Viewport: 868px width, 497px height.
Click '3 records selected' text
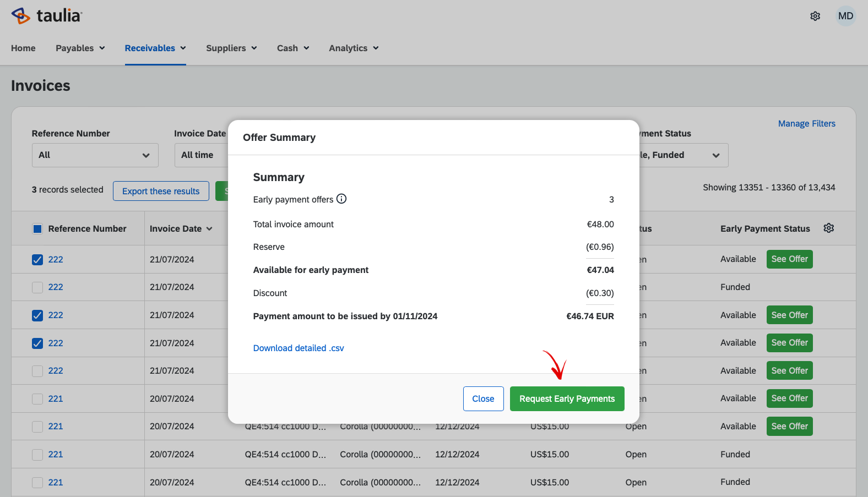(x=68, y=189)
